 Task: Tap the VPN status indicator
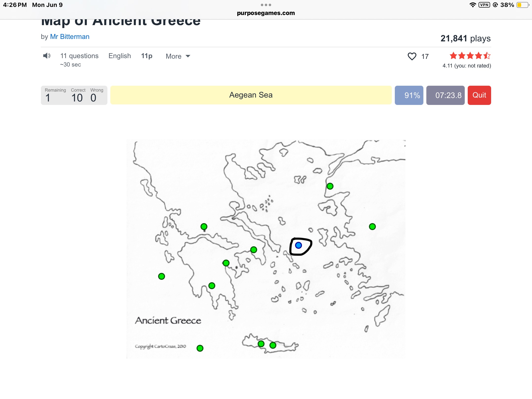click(484, 5)
